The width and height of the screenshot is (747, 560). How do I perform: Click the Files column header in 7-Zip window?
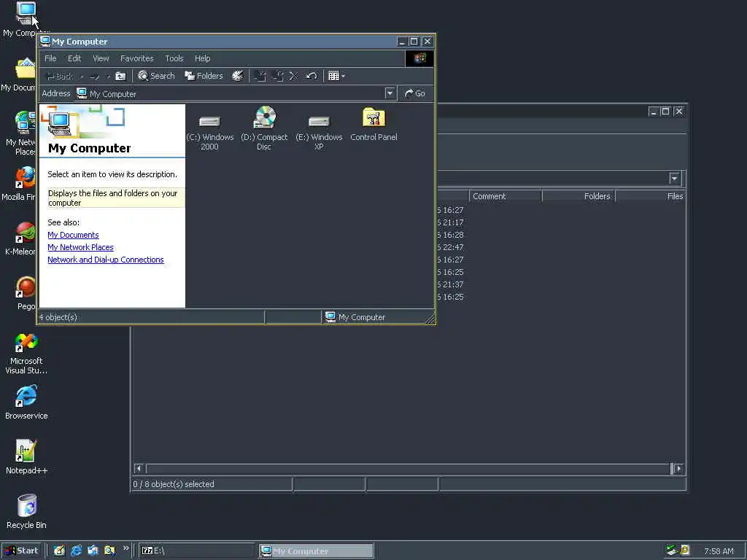tap(650, 196)
